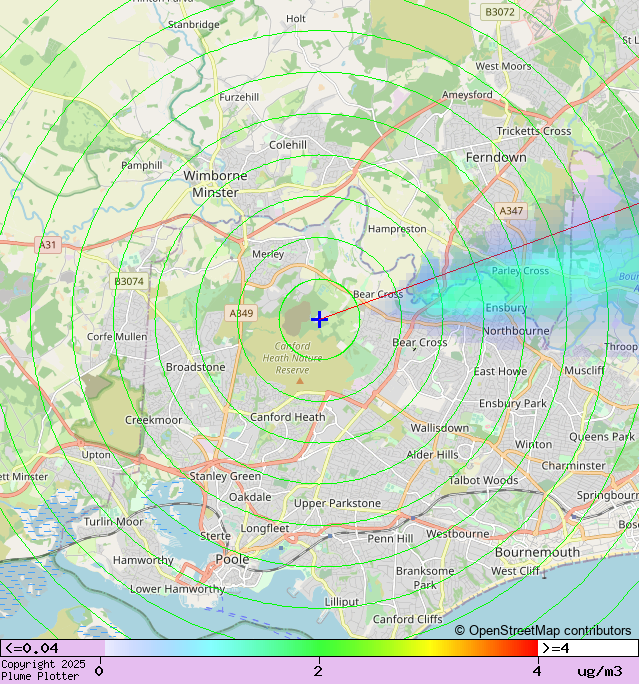Click the 'Pamphill' label
639x684 pixels.
142,166
